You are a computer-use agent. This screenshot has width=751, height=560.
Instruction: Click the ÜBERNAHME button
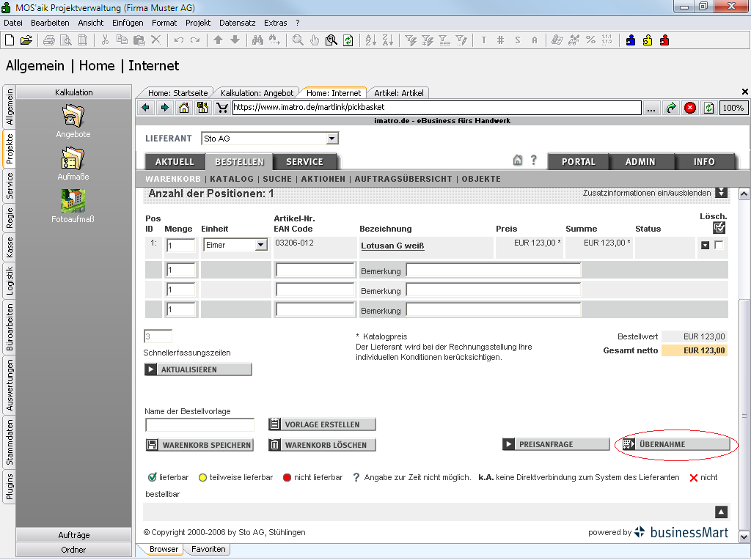click(x=675, y=444)
